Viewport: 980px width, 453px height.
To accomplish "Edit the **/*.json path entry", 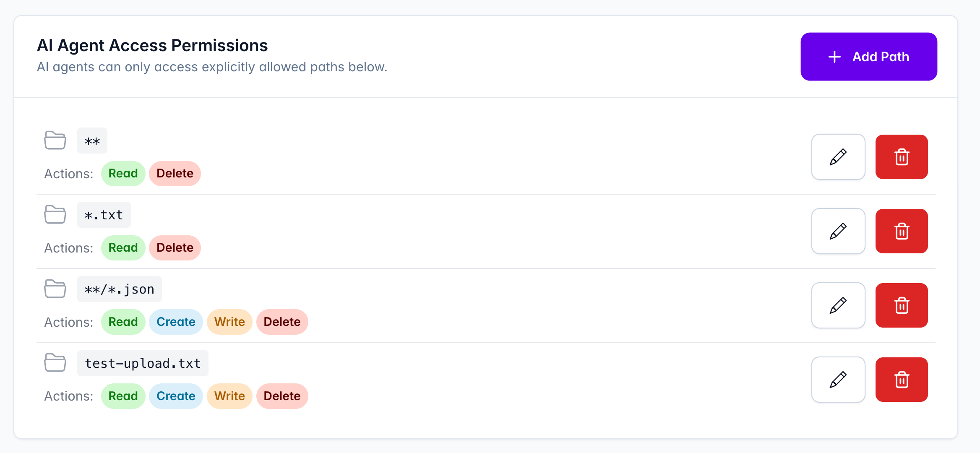I will [x=838, y=305].
